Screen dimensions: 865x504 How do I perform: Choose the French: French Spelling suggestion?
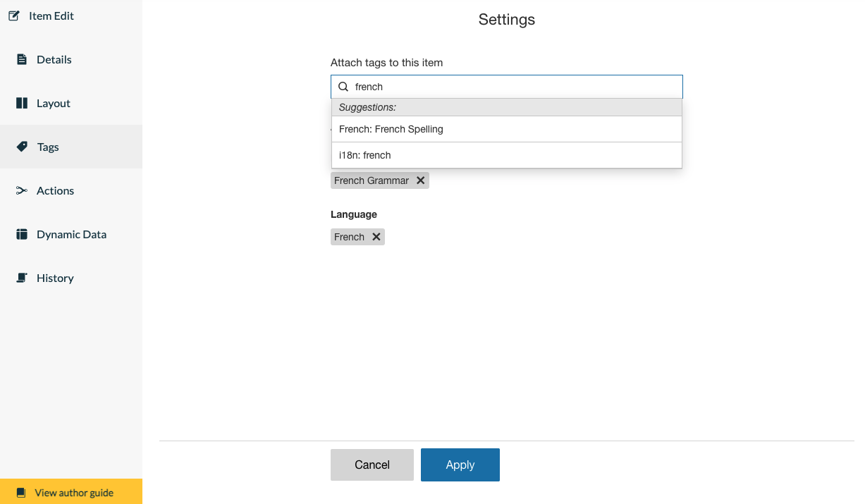(506, 129)
